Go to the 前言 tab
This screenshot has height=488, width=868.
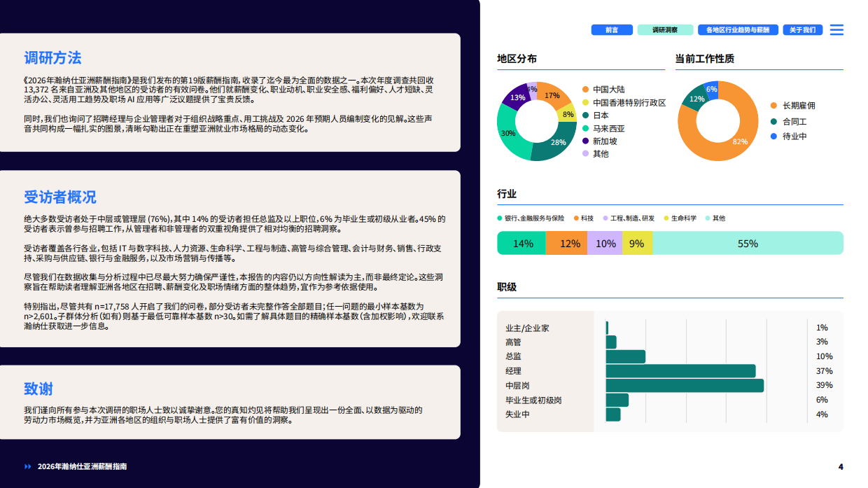(612, 30)
